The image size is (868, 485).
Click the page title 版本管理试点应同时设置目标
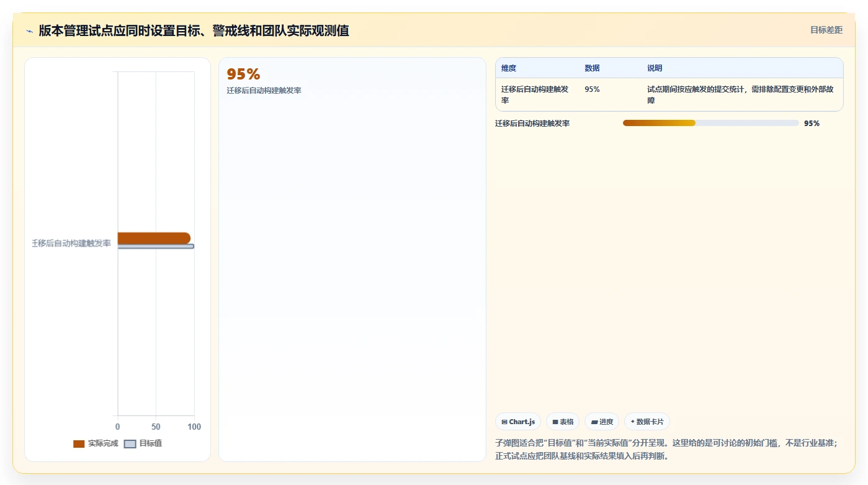194,30
